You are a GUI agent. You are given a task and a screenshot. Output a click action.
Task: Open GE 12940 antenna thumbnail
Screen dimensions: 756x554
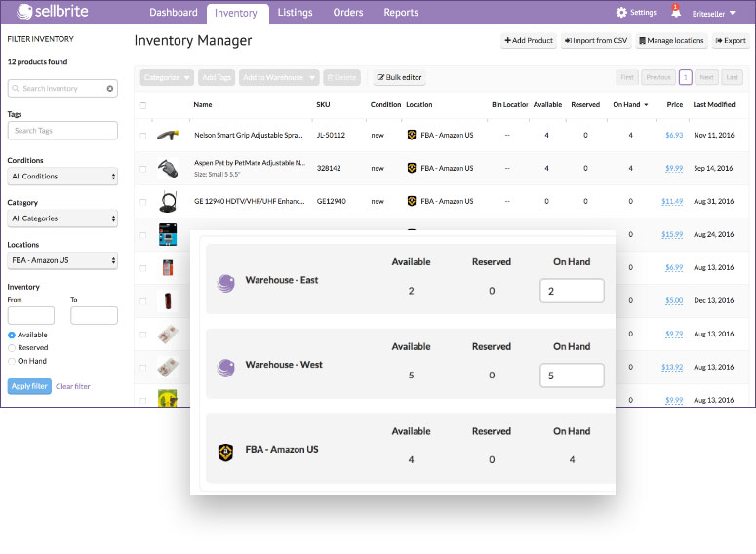168,202
